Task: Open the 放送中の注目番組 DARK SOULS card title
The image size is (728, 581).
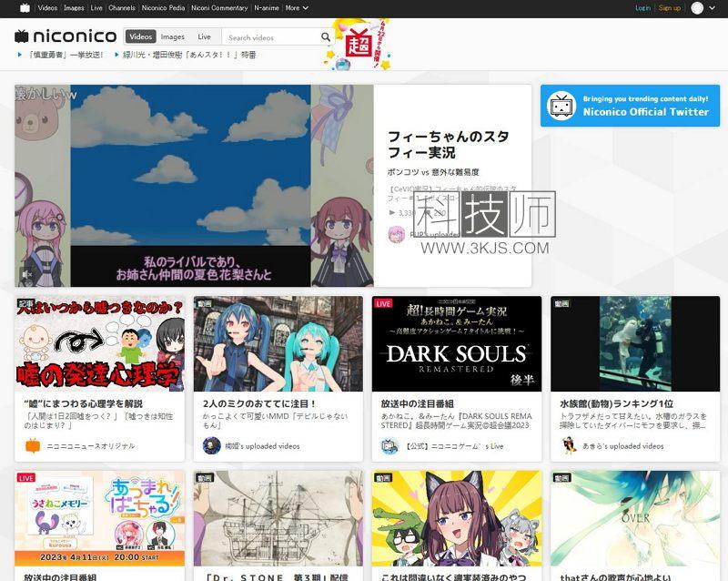Action: click(x=418, y=403)
